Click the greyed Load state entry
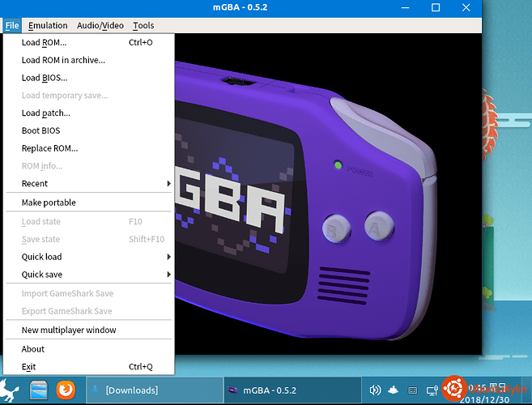 point(89,222)
